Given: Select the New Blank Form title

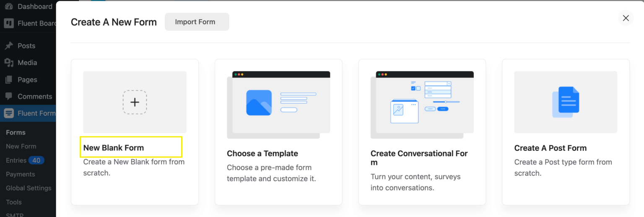Looking at the screenshot, I should point(114,148).
